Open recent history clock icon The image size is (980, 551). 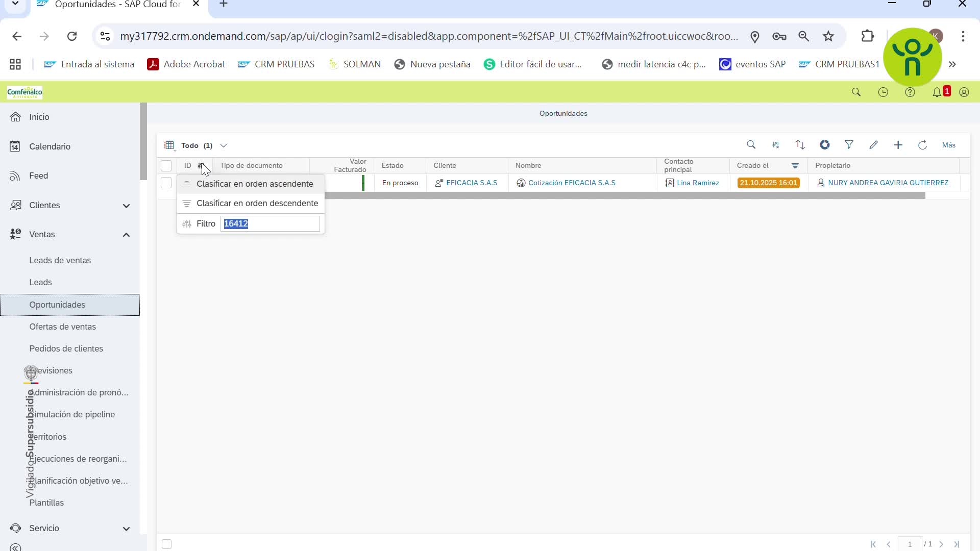[x=883, y=92]
